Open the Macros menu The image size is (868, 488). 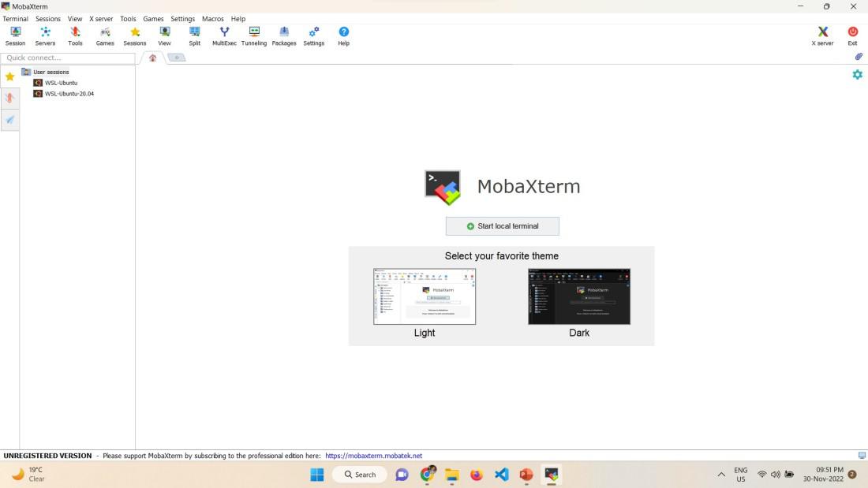212,19
